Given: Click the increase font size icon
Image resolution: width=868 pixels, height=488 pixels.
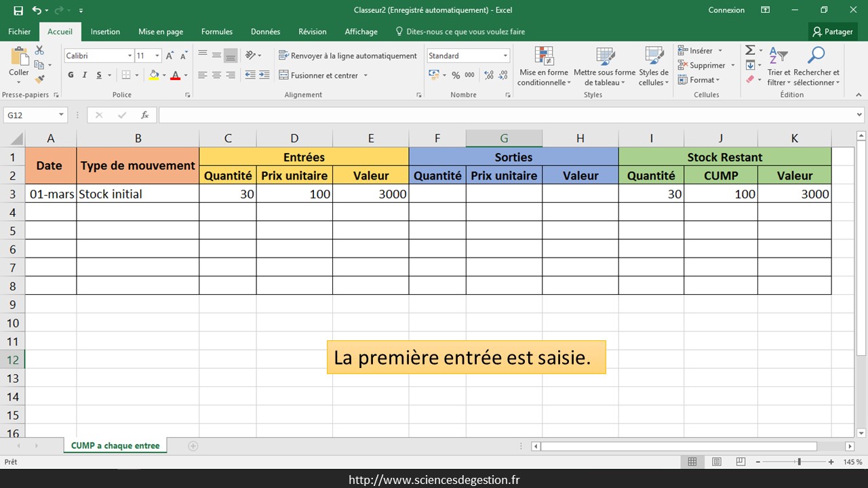Looking at the screenshot, I should pos(170,56).
